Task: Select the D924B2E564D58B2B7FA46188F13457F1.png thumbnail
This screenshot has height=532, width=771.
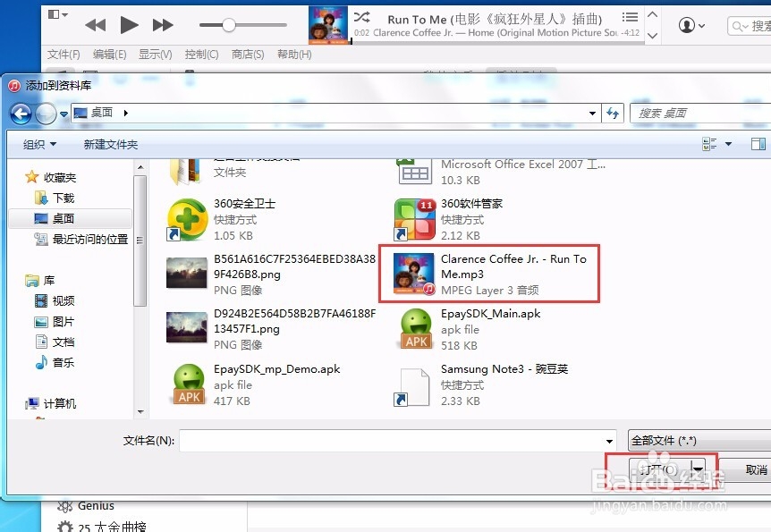Action: pyautogui.click(x=187, y=327)
